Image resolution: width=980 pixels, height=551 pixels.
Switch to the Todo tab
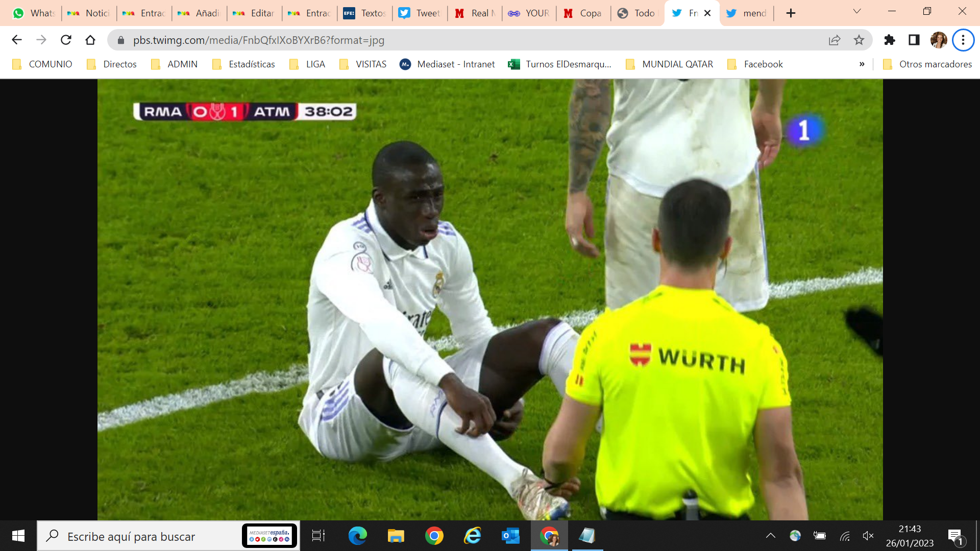pyautogui.click(x=637, y=13)
